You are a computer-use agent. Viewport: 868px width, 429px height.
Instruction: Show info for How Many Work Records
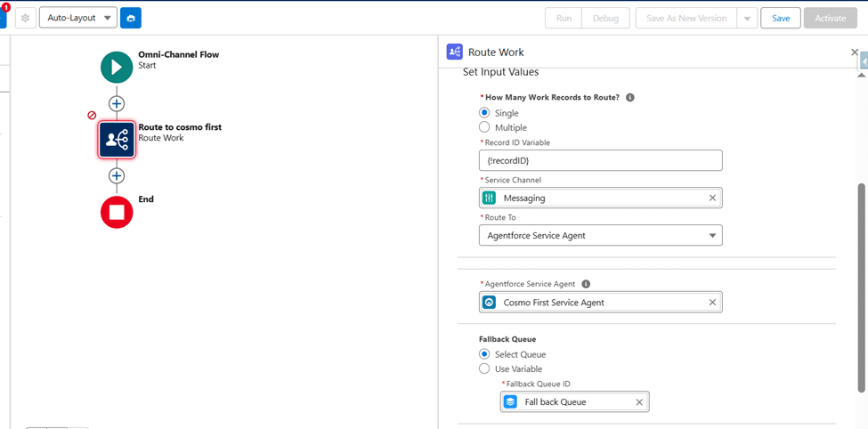[x=630, y=97]
